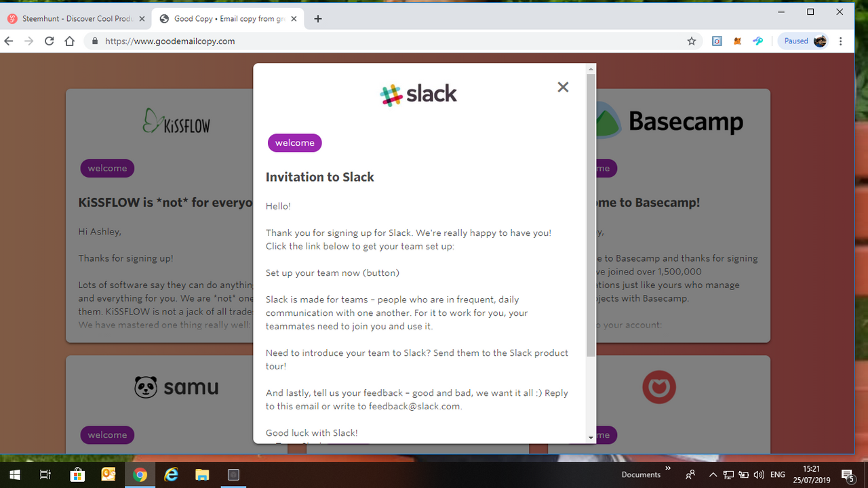Open File Explorer from taskbar
The width and height of the screenshot is (868, 488).
202,474
